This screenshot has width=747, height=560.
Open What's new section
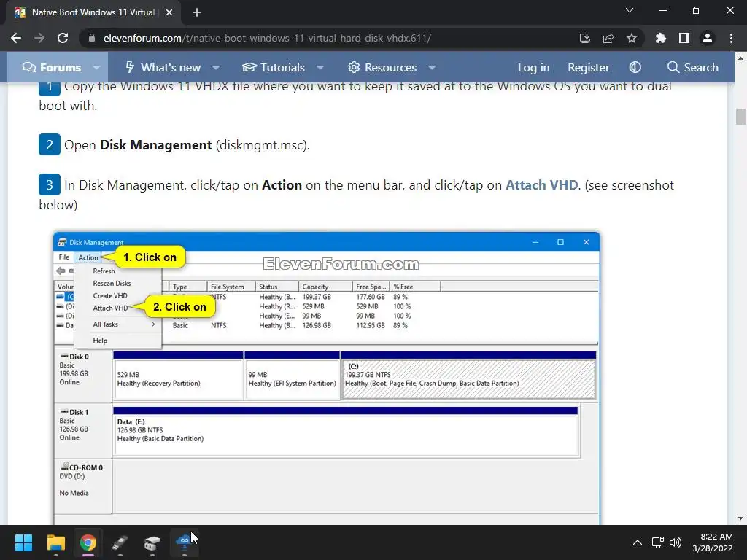point(163,67)
